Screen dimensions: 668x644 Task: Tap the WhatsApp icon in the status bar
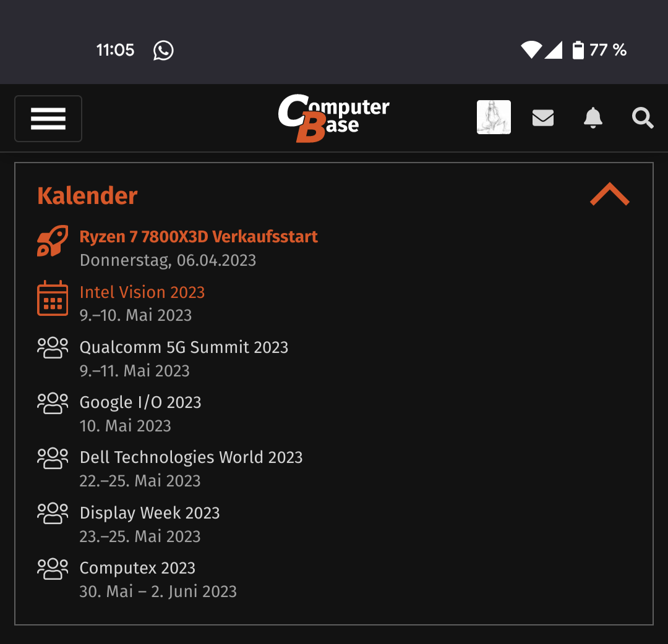(162, 50)
